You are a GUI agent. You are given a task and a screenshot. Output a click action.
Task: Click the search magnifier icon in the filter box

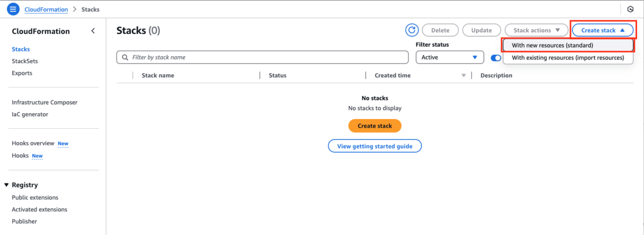coord(125,57)
